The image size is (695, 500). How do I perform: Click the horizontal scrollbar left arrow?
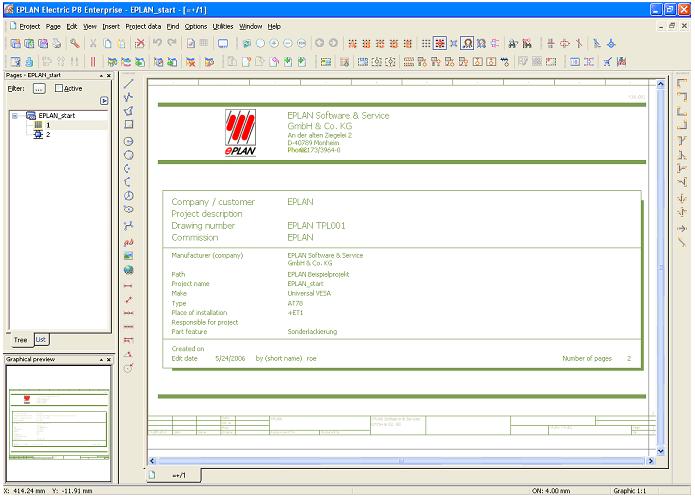pyautogui.click(x=152, y=461)
